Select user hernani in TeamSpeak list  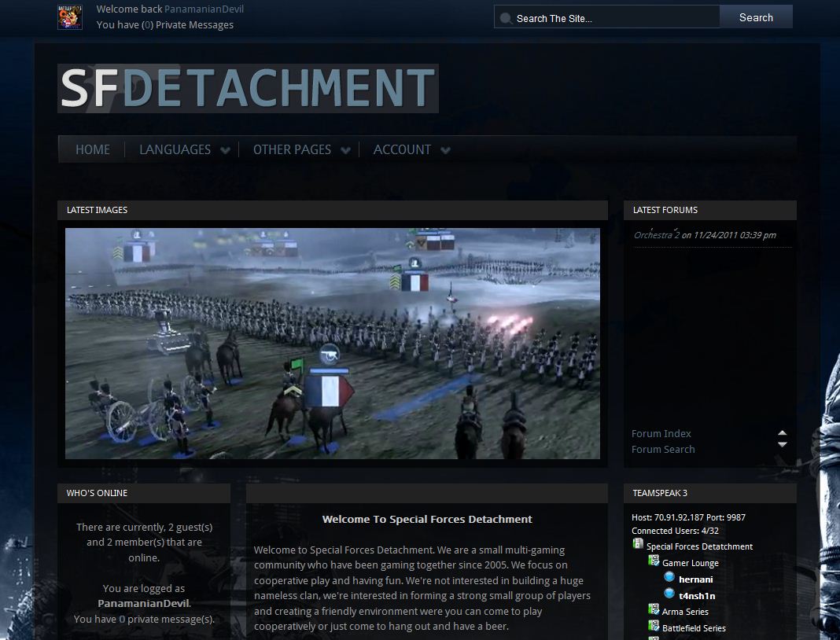click(x=695, y=579)
